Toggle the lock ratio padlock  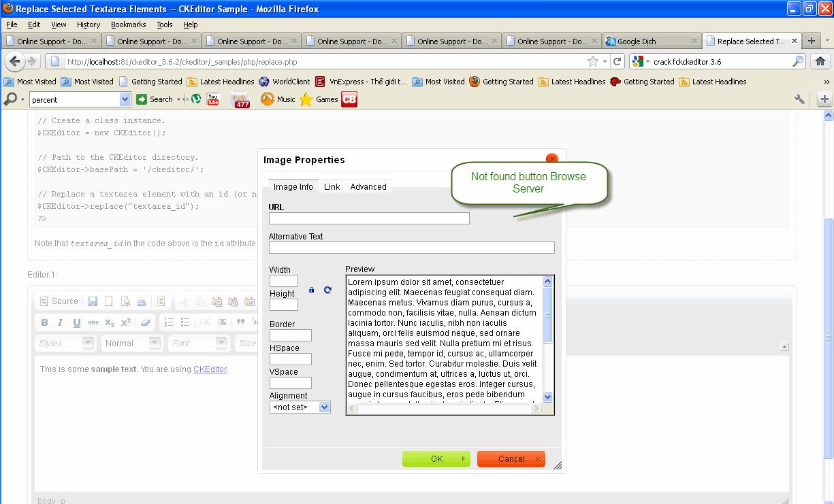[x=312, y=290]
